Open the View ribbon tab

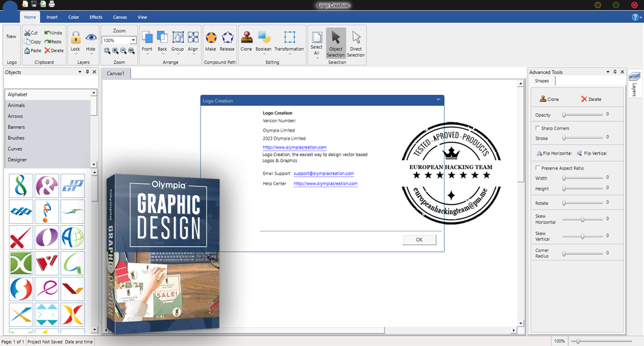click(x=142, y=17)
